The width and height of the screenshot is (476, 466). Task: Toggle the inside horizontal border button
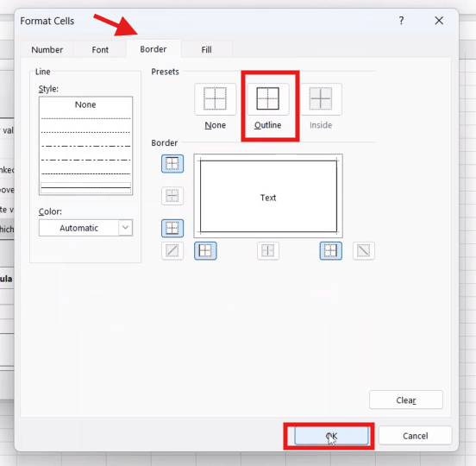[172, 196]
